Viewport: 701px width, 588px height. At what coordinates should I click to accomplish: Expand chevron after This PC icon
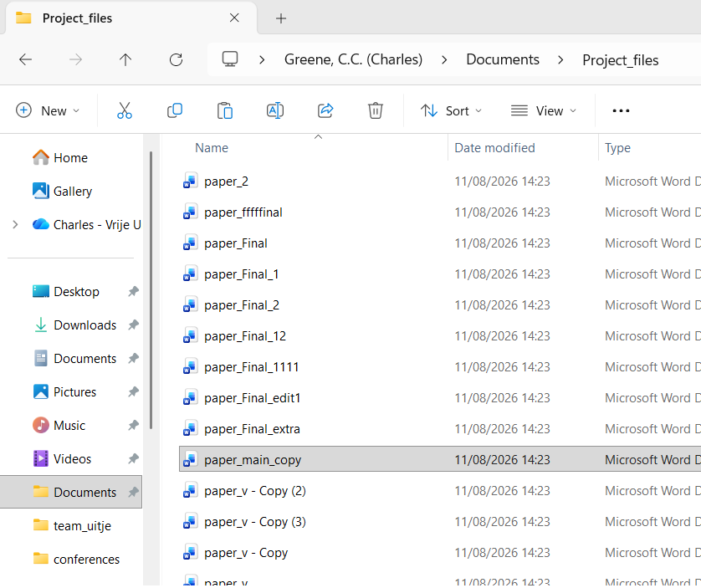point(262,59)
